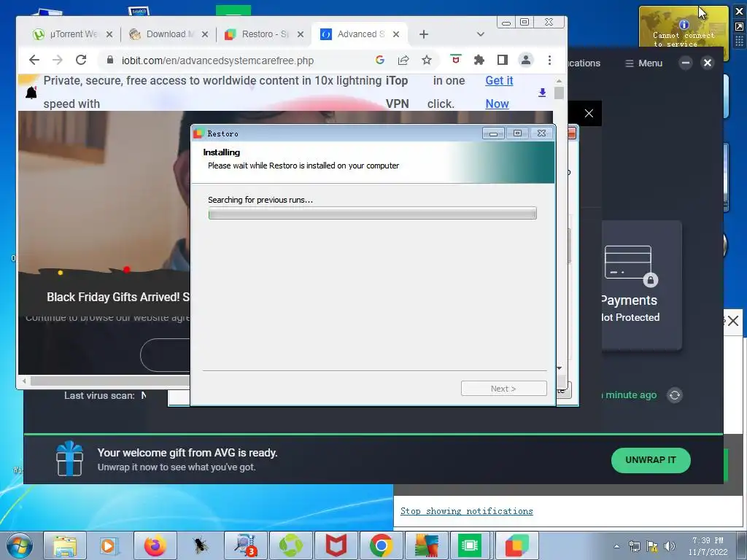Close the dark overlay with X
This screenshot has height=560, width=747.
pos(589,113)
